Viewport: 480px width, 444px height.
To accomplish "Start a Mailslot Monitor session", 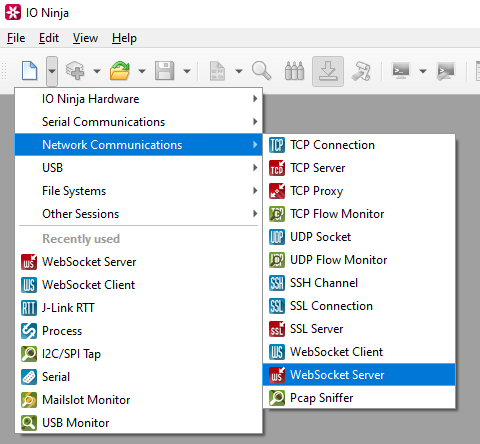I will [139, 400].
